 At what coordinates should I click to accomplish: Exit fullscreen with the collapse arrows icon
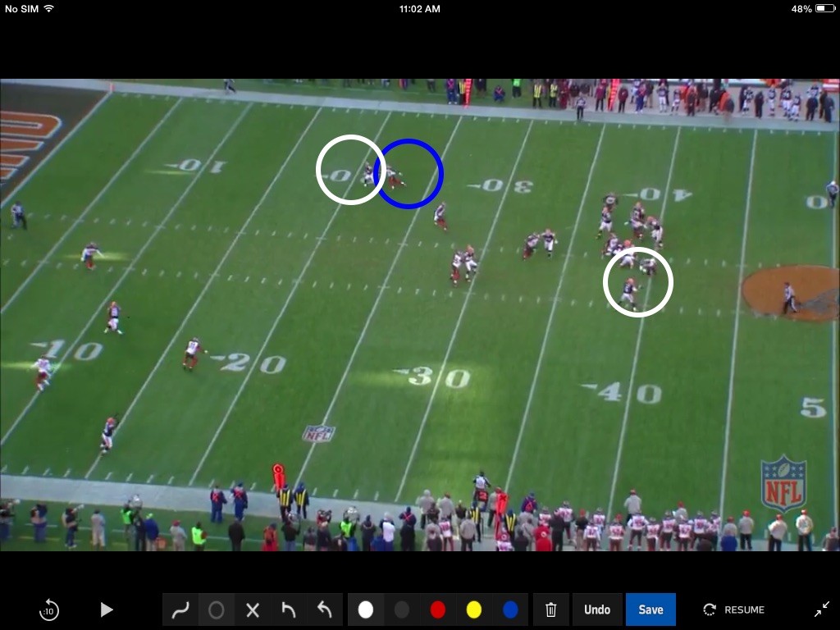821,609
